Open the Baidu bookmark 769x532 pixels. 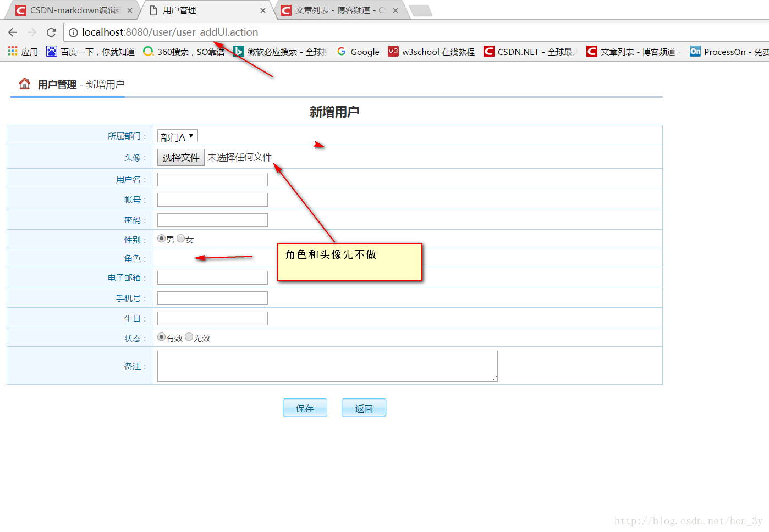click(91, 52)
